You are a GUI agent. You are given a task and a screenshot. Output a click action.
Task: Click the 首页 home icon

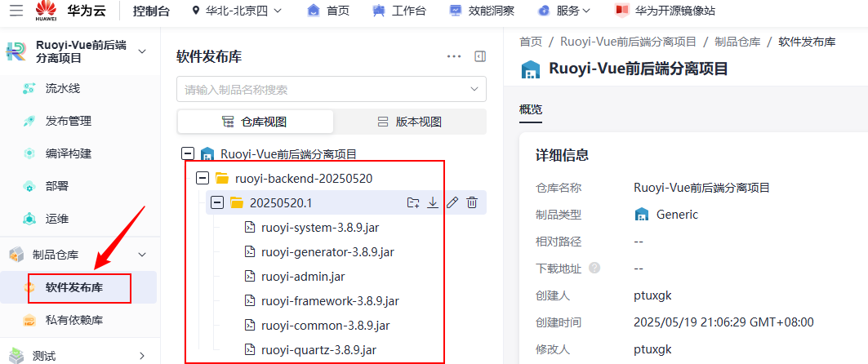pos(314,11)
